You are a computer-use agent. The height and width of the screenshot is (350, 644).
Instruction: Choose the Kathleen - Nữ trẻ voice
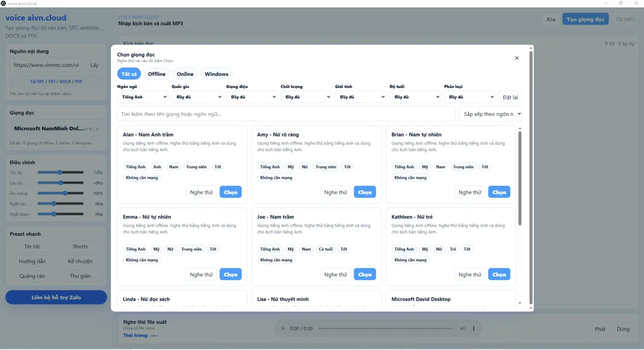tap(499, 274)
